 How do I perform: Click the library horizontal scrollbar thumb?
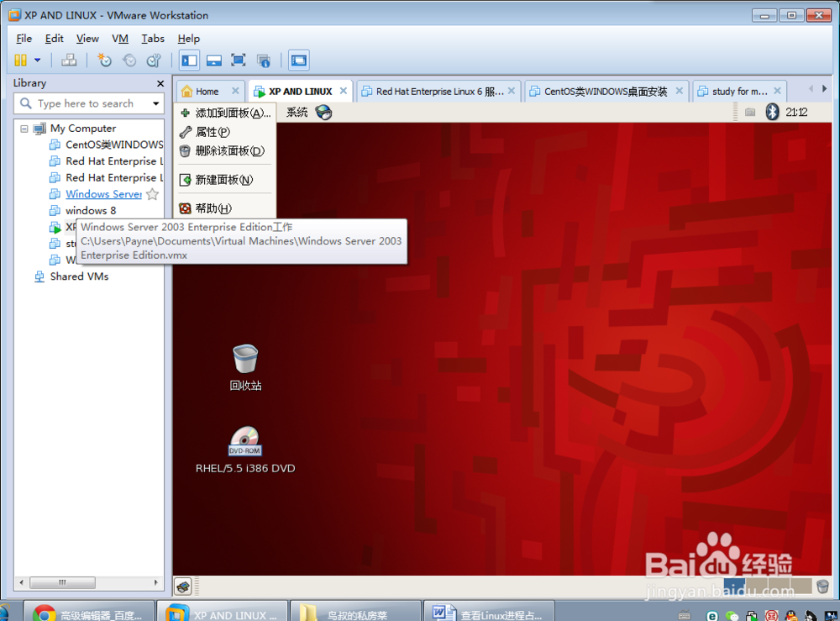63,582
